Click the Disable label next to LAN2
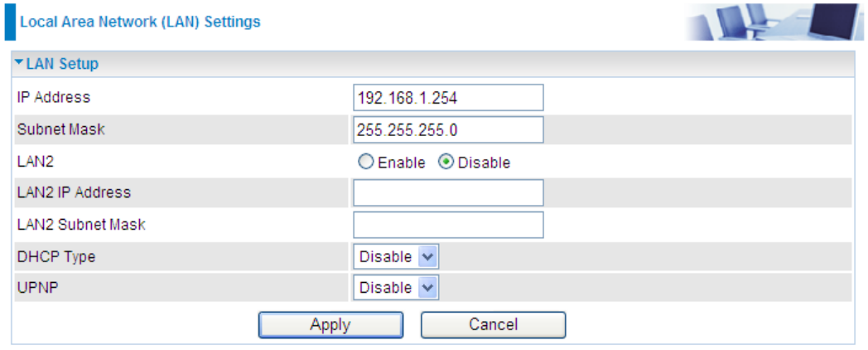The width and height of the screenshot is (868, 350). coord(485,163)
